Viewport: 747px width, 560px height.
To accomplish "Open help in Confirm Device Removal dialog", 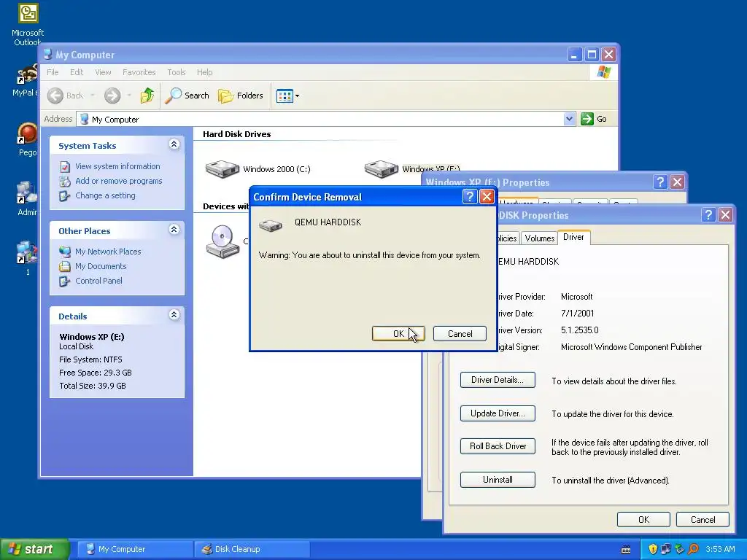I will [x=469, y=196].
